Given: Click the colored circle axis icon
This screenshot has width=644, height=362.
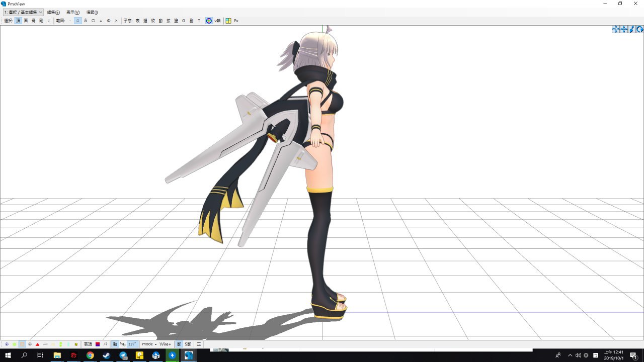Looking at the screenshot, I should tap(209, 21).
